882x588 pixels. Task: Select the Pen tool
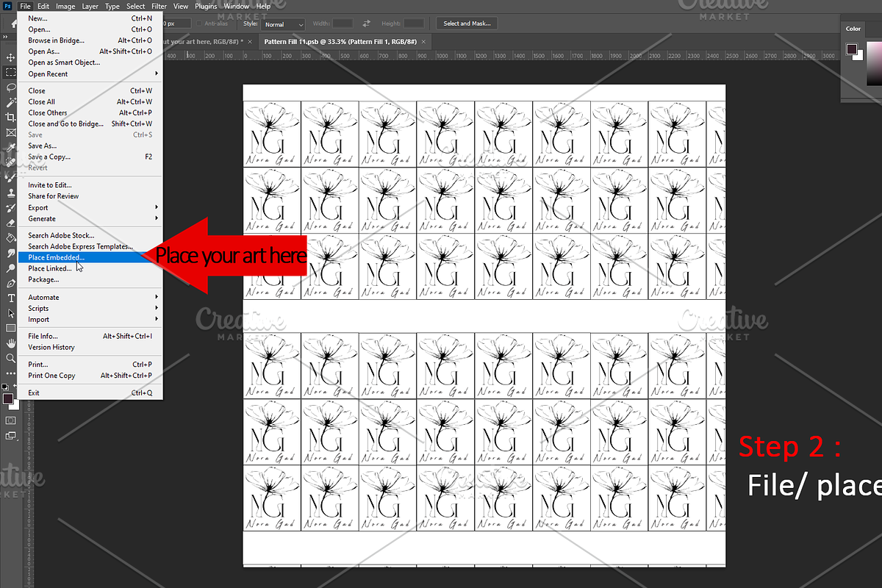[10, 283]
